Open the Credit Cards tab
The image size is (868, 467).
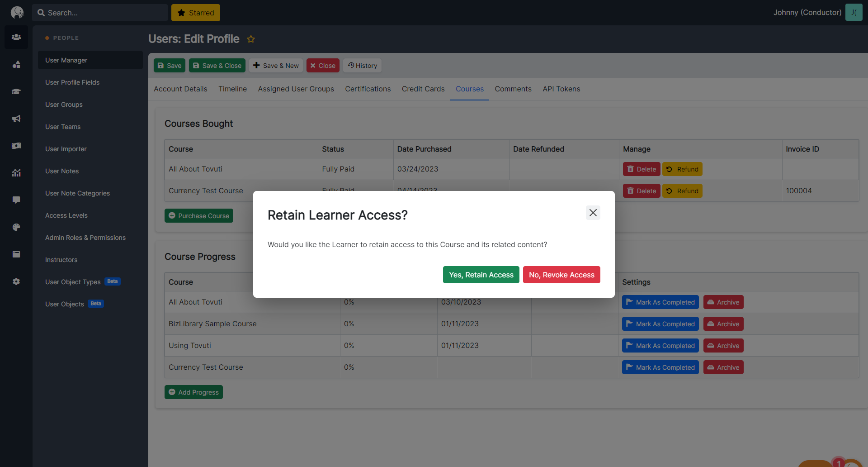pos(423,89)
